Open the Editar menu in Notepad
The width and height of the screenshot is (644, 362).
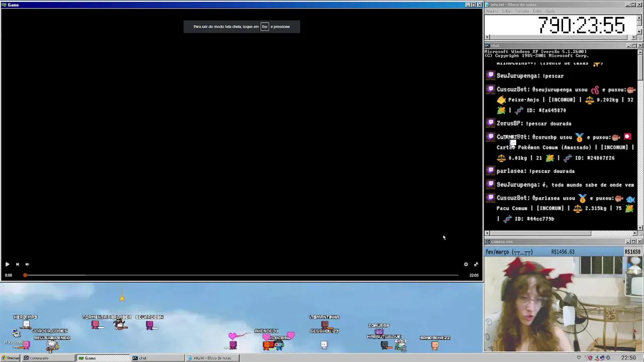pos(506,11)
